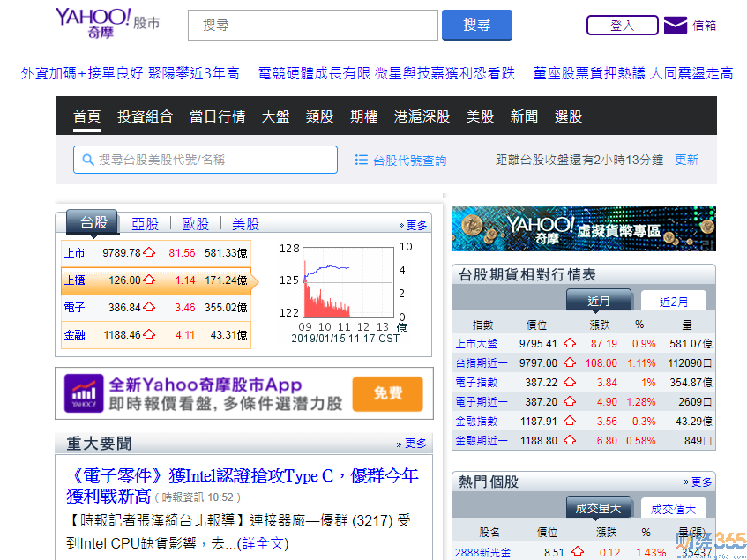Open 選股 in the navigation bar

point(568,116)
